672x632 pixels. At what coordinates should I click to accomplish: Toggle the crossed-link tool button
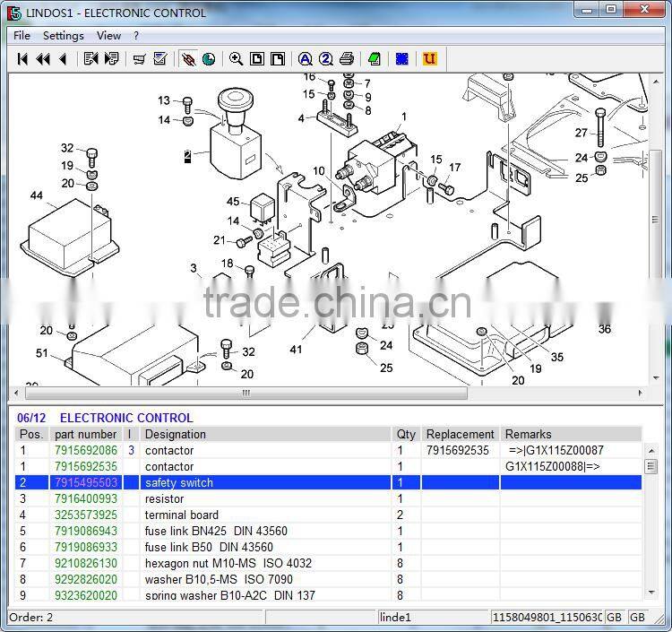pyautogui.click(x=188, y=59)
